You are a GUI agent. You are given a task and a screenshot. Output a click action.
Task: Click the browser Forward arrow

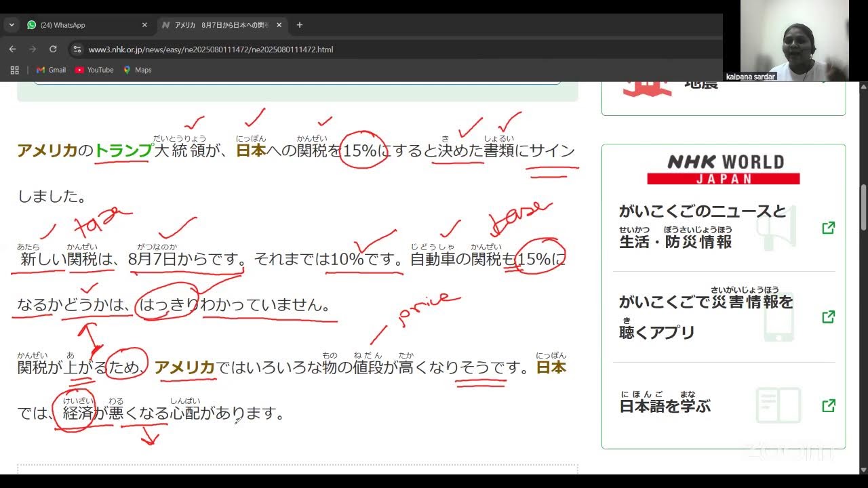tap(33, 49)
